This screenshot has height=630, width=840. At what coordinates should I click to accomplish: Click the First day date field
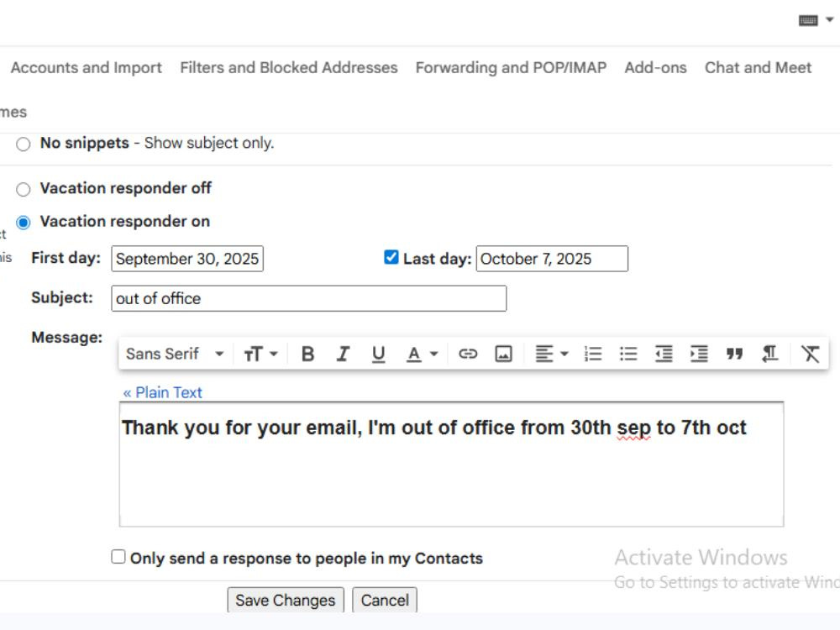pos(187,259)
